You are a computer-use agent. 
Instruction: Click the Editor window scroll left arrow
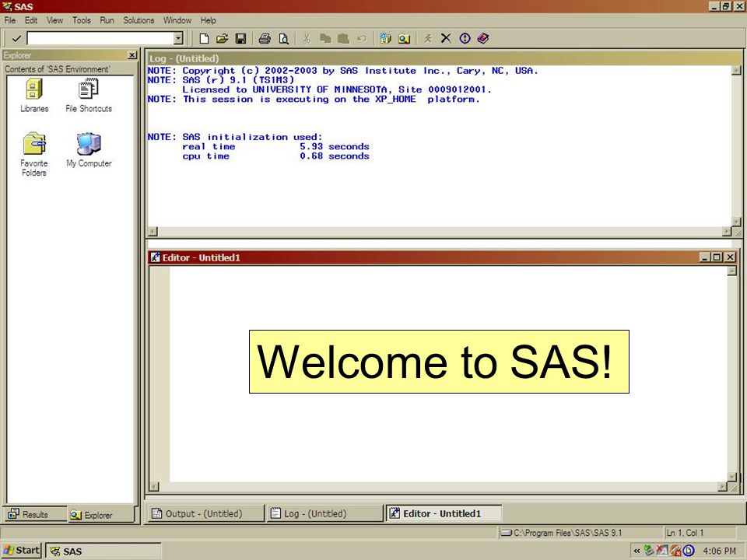tap(153, 487)
